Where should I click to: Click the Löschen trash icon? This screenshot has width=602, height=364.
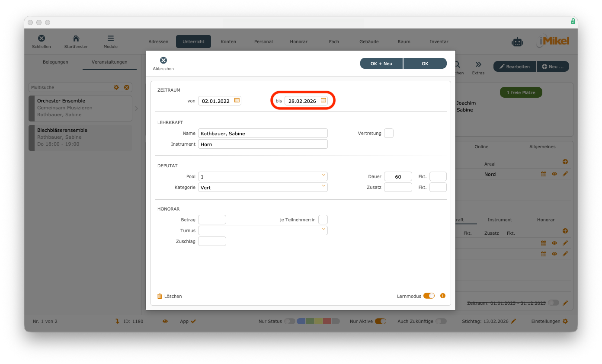160,296
